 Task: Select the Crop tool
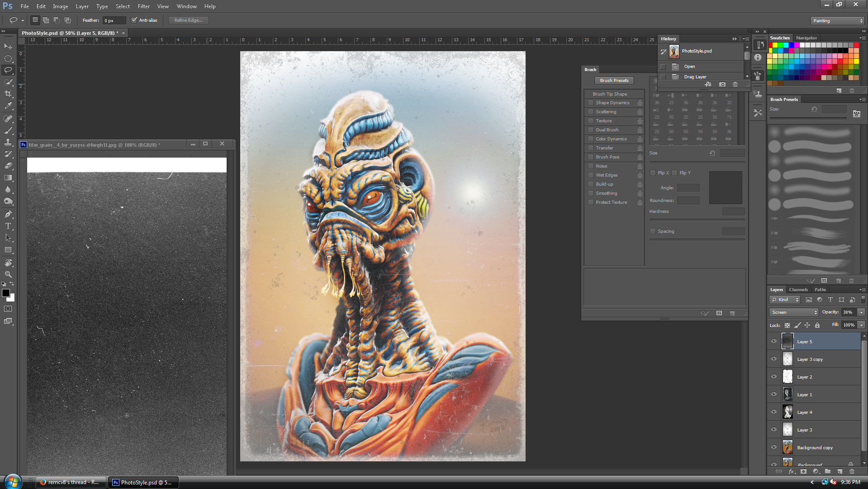tap(8, 94)
